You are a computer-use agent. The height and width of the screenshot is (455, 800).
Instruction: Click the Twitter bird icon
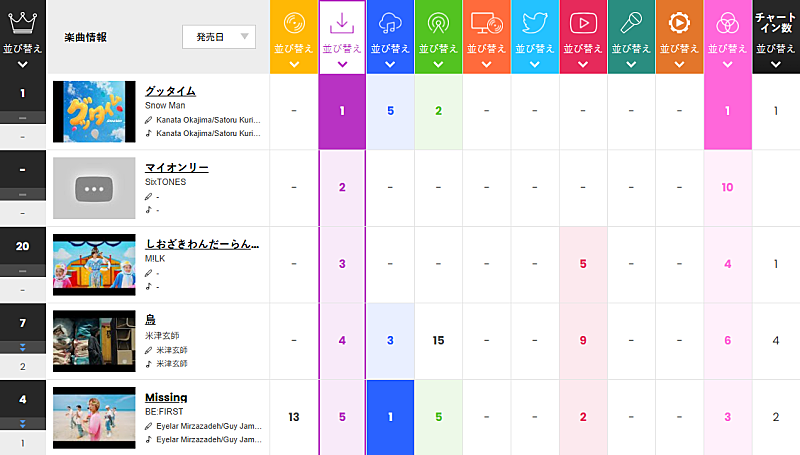point(534,23)
